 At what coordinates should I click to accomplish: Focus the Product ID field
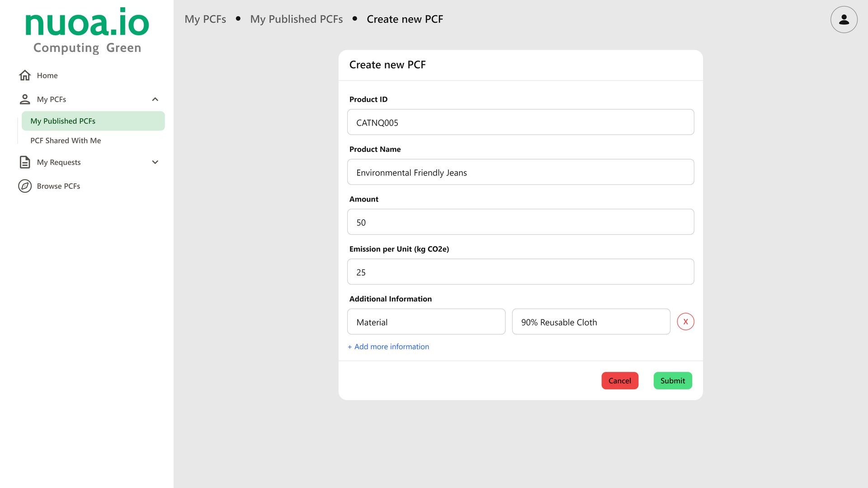tap(520, 122)
